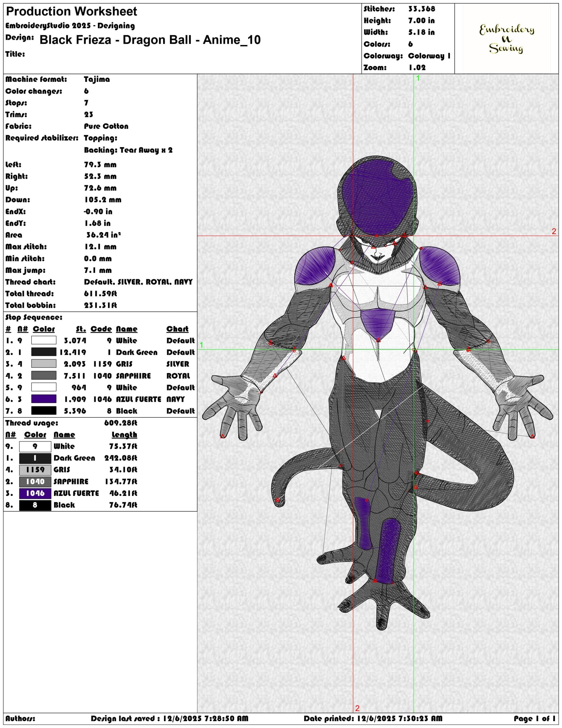Click the Code column header

[101, 329]
